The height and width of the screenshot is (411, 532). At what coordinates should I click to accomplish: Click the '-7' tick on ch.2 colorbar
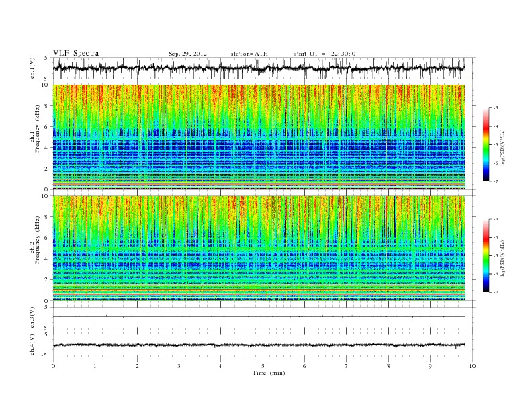tap(495, 292)
